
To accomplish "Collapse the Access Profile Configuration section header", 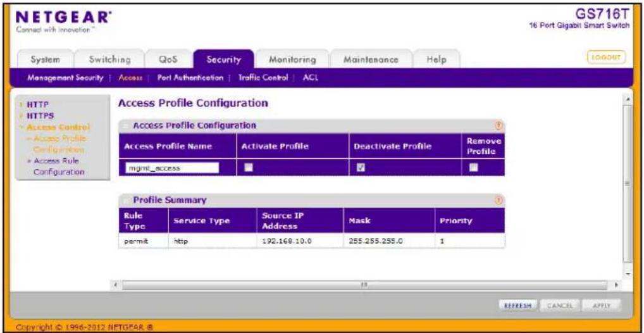I will point(126,125).
